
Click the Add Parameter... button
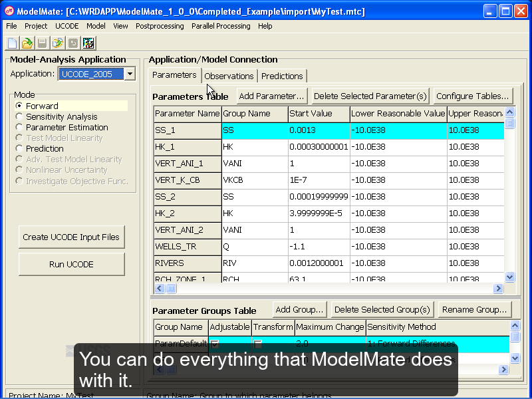point(271,96)
